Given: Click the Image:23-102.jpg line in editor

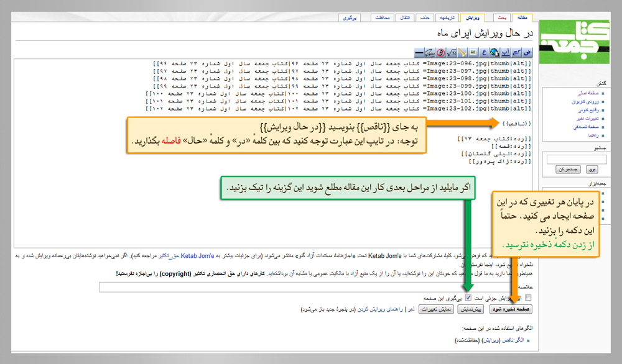Looking at the screenshot, I should pos(338,109).
